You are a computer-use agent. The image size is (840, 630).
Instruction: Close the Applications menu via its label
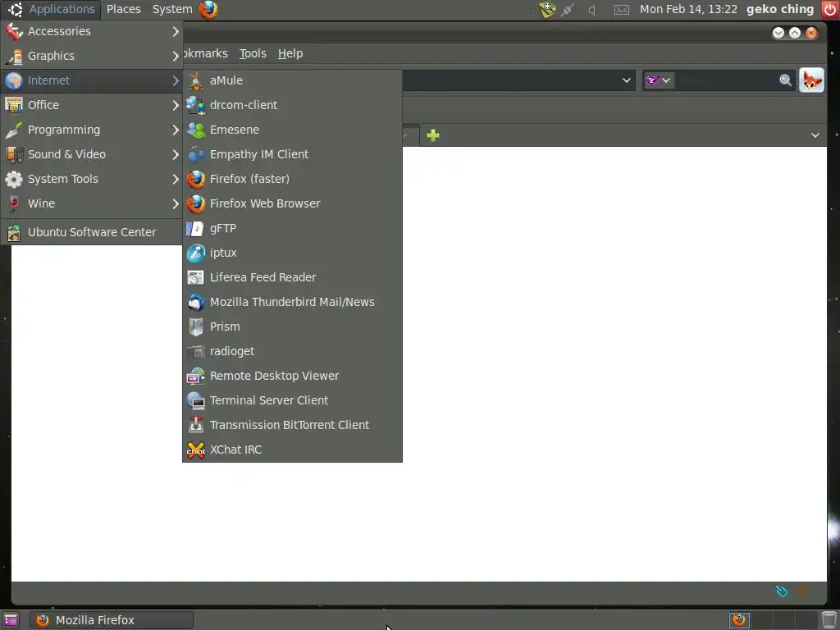pos(62,10)
